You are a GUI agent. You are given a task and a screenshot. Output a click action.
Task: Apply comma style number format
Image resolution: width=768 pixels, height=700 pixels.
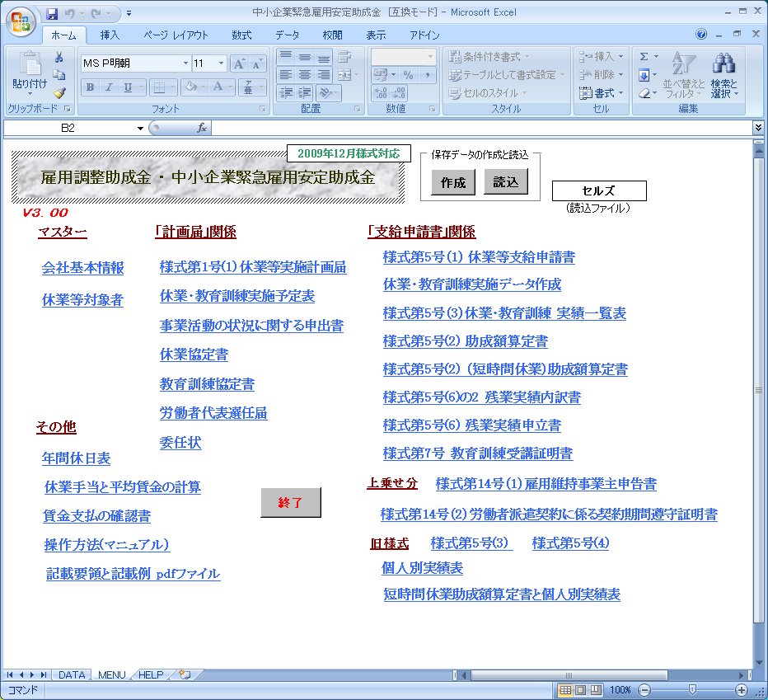pyautogui.click(x=427, y=74)
